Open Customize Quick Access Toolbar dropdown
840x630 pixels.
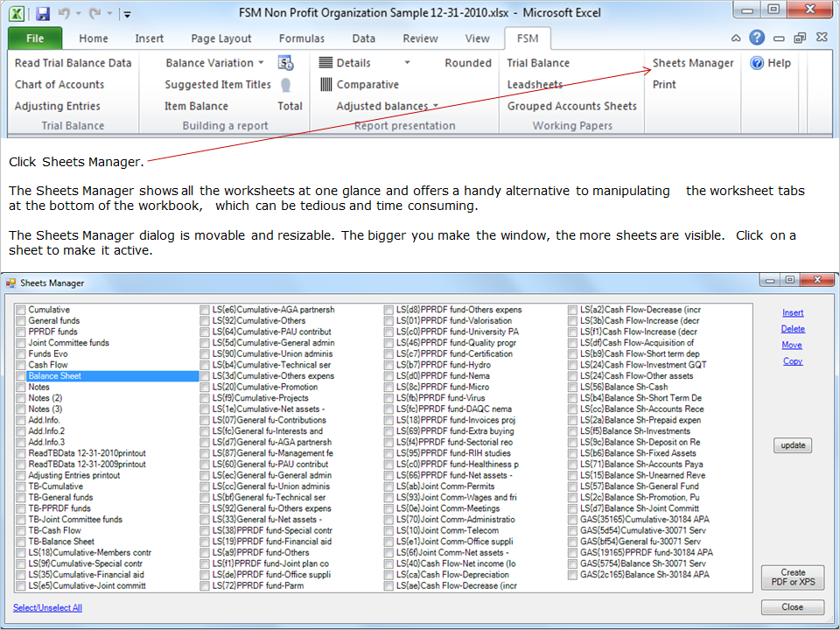click(x=128, y=15)
